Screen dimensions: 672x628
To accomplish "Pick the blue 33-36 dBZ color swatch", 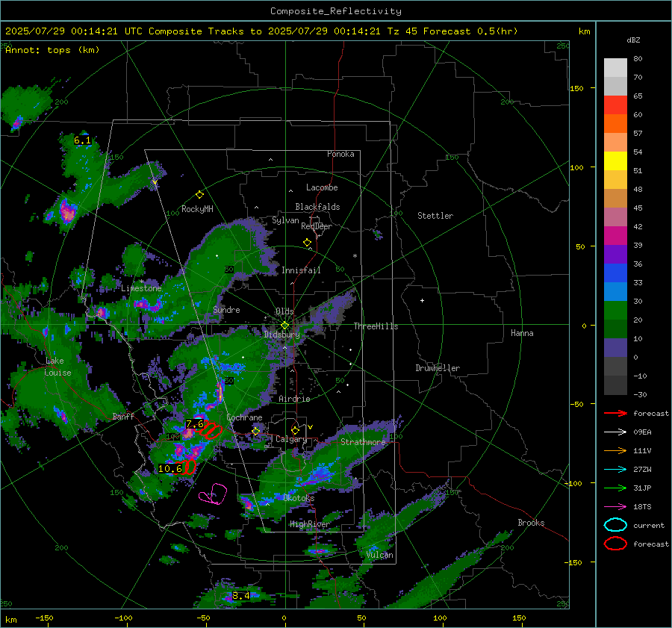I will (615, 273).
